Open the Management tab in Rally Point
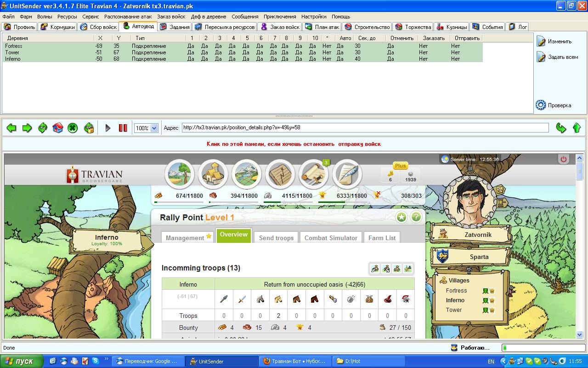 coord(187,237)
